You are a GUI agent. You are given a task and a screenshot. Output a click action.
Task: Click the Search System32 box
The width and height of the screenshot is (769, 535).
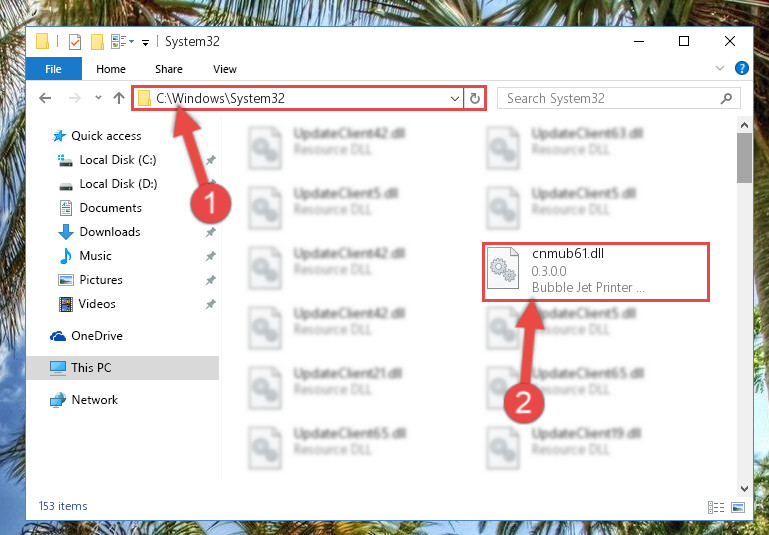pos(618,99)
